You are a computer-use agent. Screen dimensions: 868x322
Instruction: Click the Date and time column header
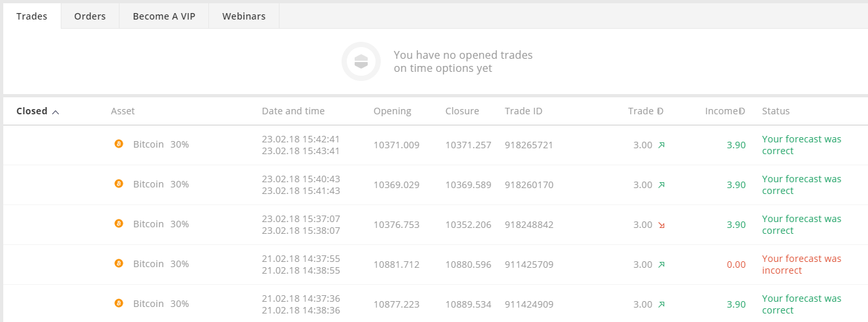click(293, 111)
